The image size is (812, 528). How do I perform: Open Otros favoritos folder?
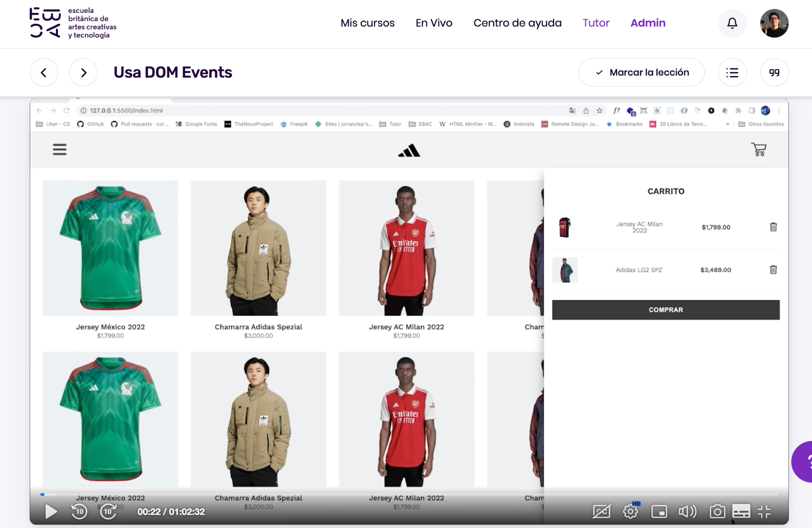click(761, 124)
